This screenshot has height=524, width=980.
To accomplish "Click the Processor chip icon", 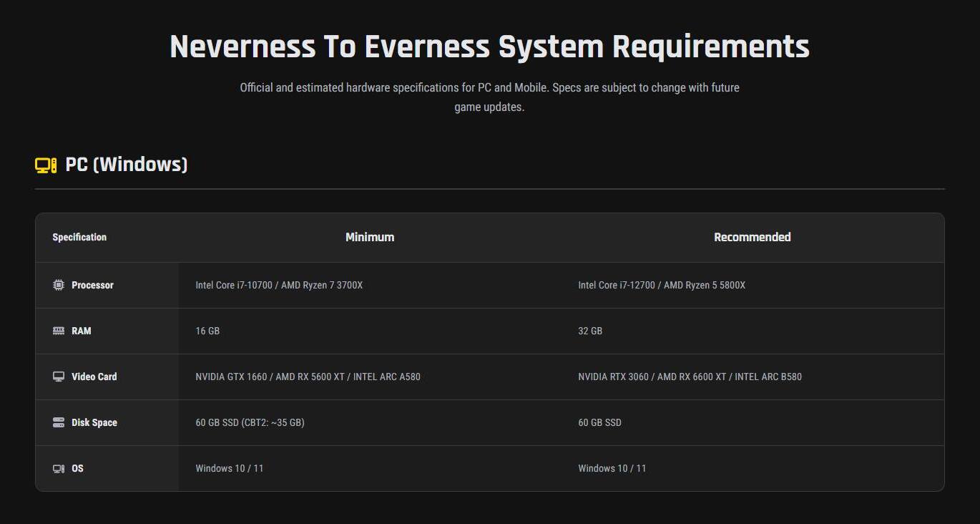I will click(59, 285).
